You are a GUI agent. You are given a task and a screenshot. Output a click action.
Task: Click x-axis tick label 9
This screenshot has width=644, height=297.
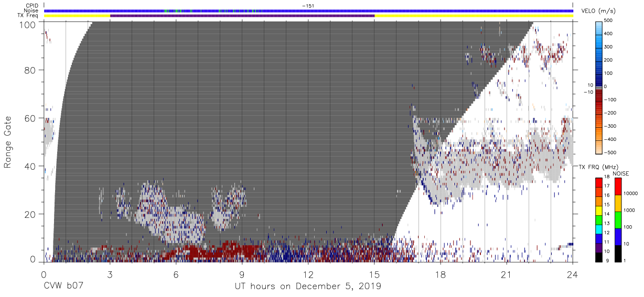click(x=242, y=274)
